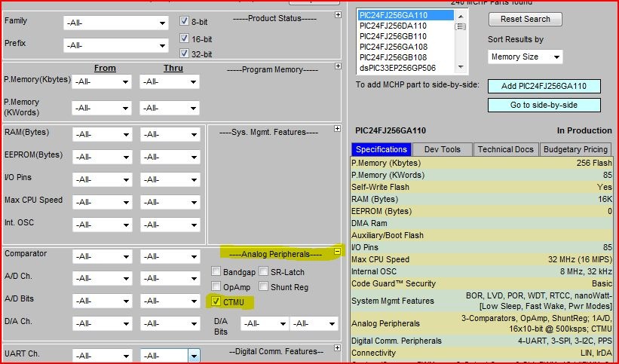619x364 pixels.
Task: Open A/D Ch. From dropdown
Action: click(x=103, y=278)
